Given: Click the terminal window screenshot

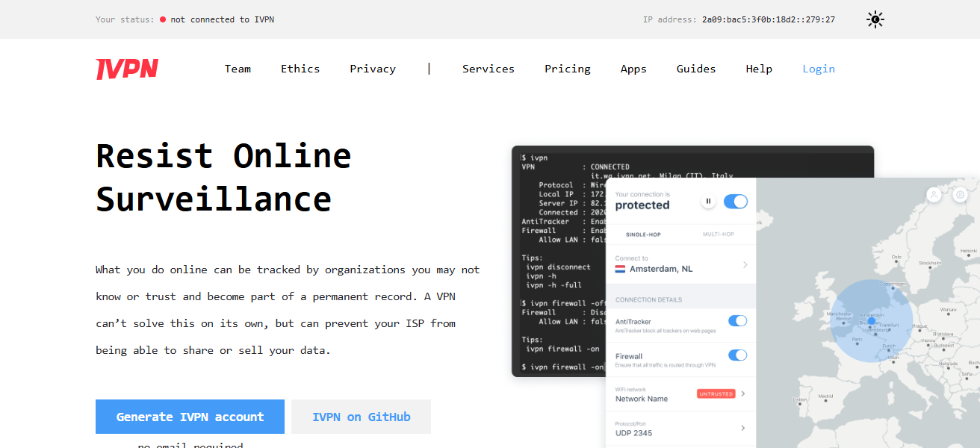Looking at the screenshot, I should coord(560,261).
